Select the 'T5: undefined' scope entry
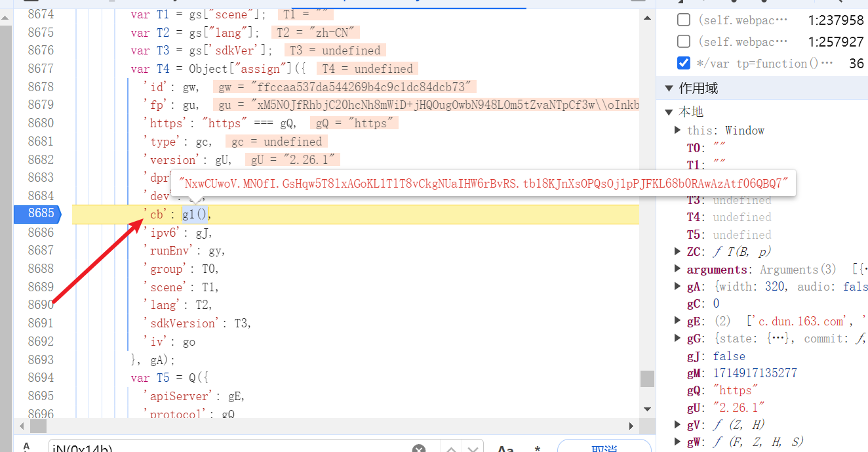This screenshot has height=452, width=868. (728, 234)
